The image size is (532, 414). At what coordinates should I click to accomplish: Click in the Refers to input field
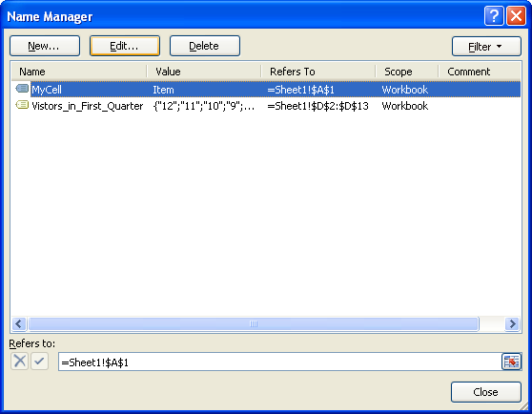point(280,362)
